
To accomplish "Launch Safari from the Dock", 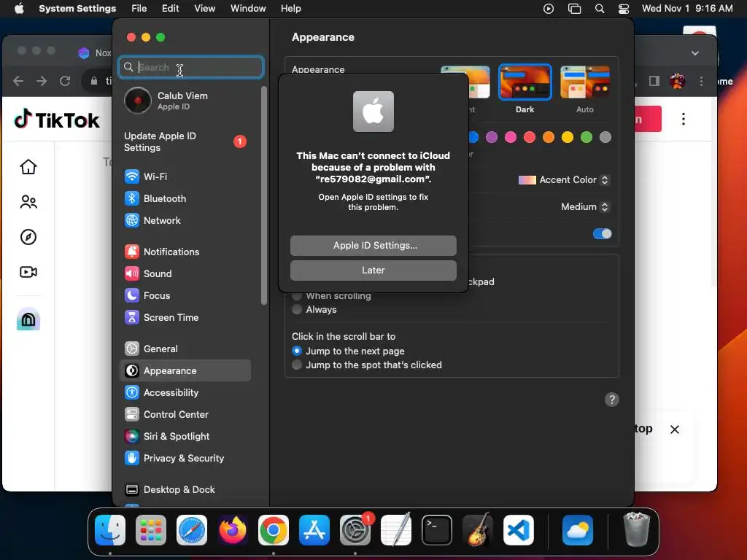I will (x=192, y=530).
